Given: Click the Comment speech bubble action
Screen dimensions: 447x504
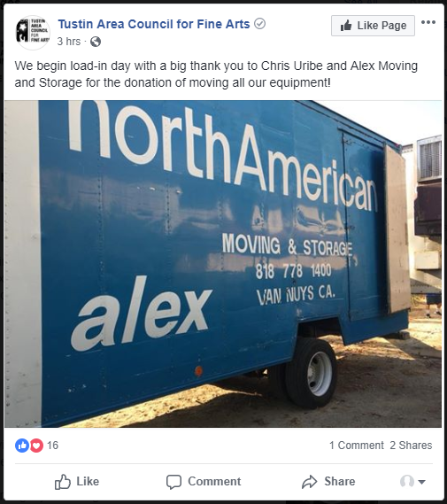Looking at the screenshot, I should click(204, 482).
